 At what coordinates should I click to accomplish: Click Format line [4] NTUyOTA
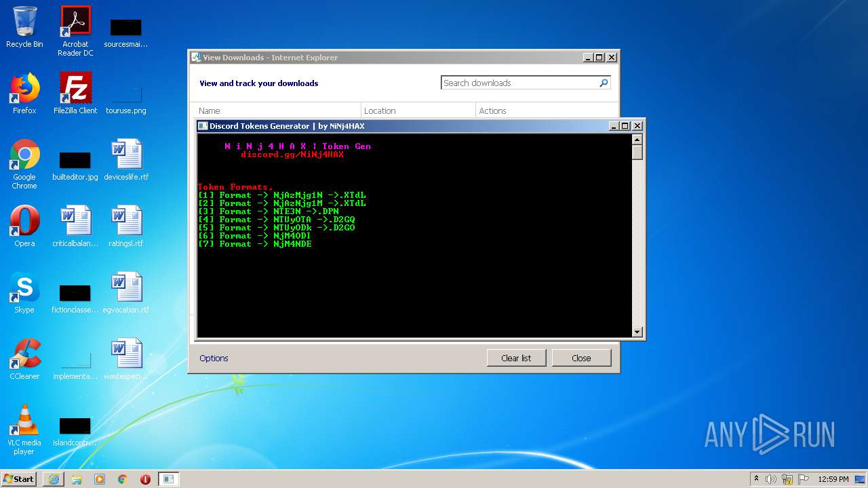point(277,220)
